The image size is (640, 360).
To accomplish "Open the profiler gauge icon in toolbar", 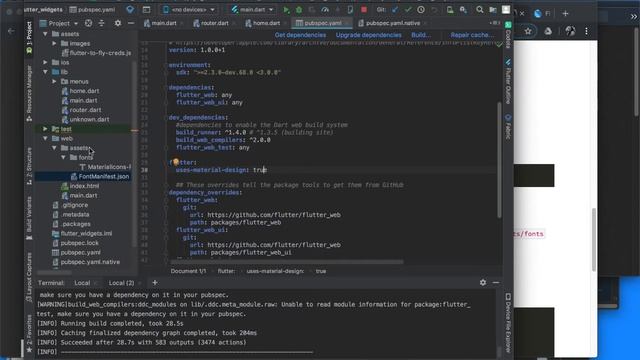I will [x=325, y=9].
